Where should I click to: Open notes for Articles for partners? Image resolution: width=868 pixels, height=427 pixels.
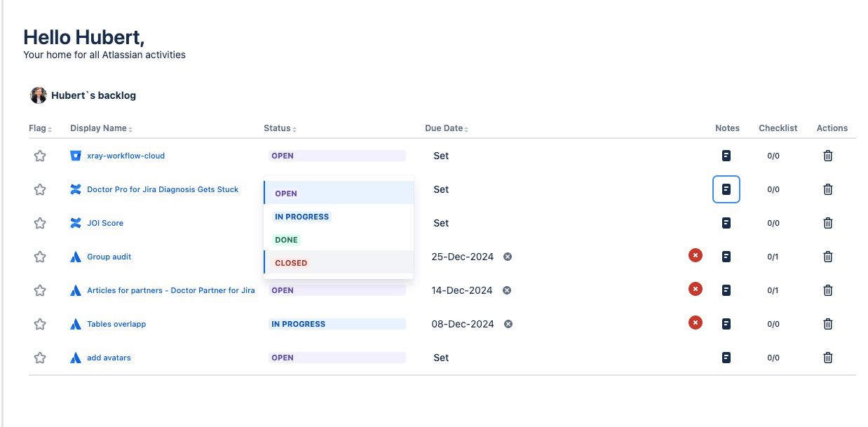[x=726, y=290]
